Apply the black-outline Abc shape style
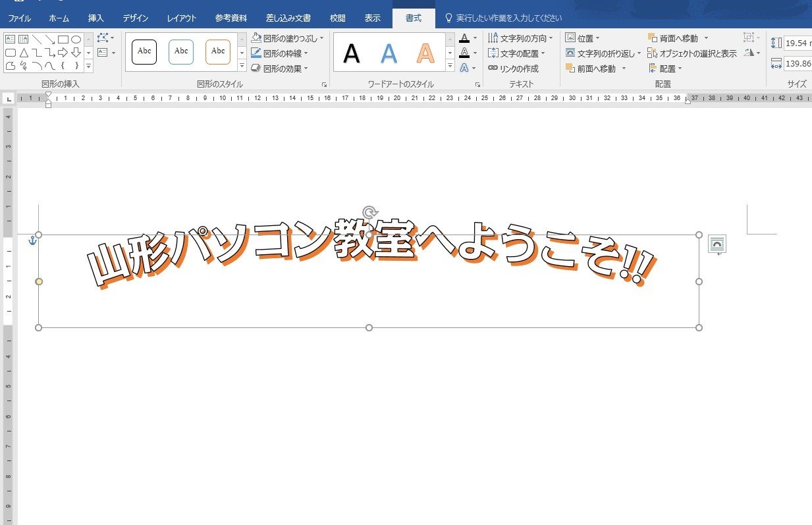 tap(144, 51)
